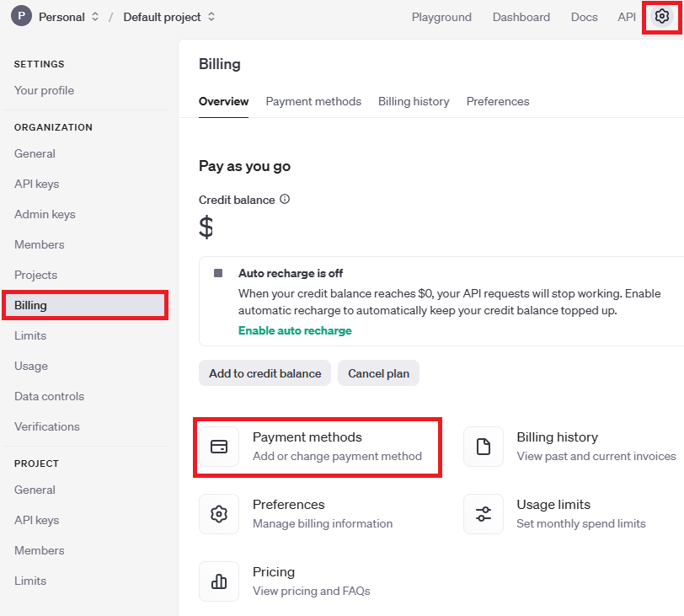Switch to the Billing history tab
The image size is (684, 616).
click(414, 101)
